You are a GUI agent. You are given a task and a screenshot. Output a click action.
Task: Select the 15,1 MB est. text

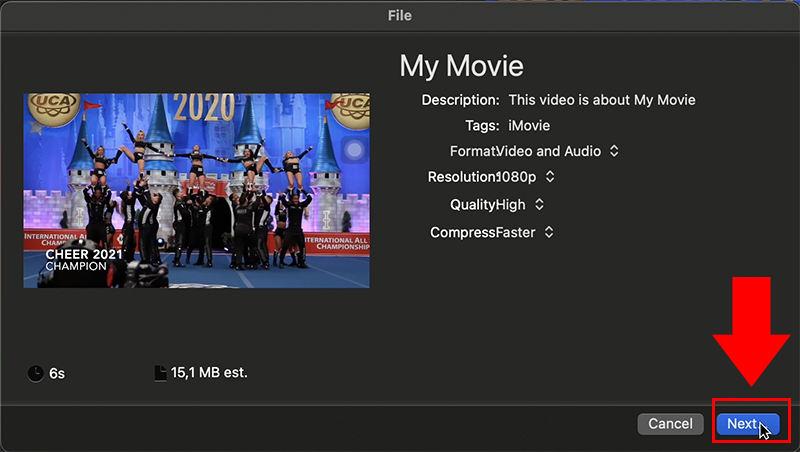click(209, 373)
